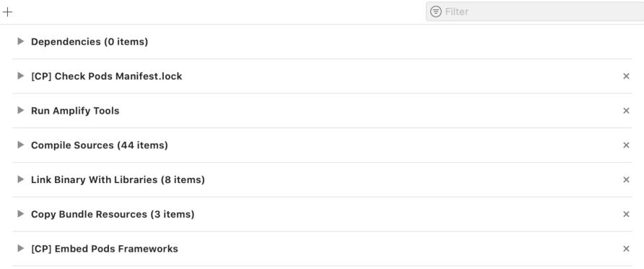The height and width of the screenshot is (269, 644).
Task: Delete the Run Amplify Tools phase
Action: pos(626,111)
